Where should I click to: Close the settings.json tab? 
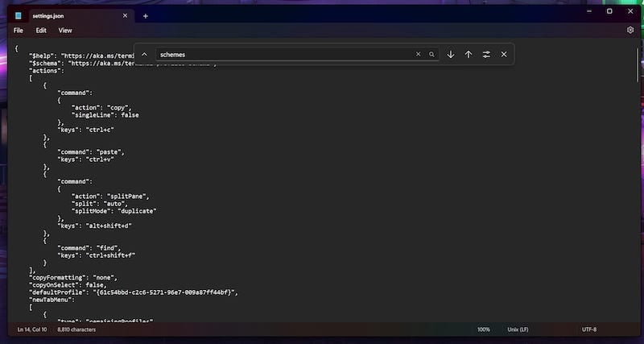pyautogui.click(x=126, y=15)
